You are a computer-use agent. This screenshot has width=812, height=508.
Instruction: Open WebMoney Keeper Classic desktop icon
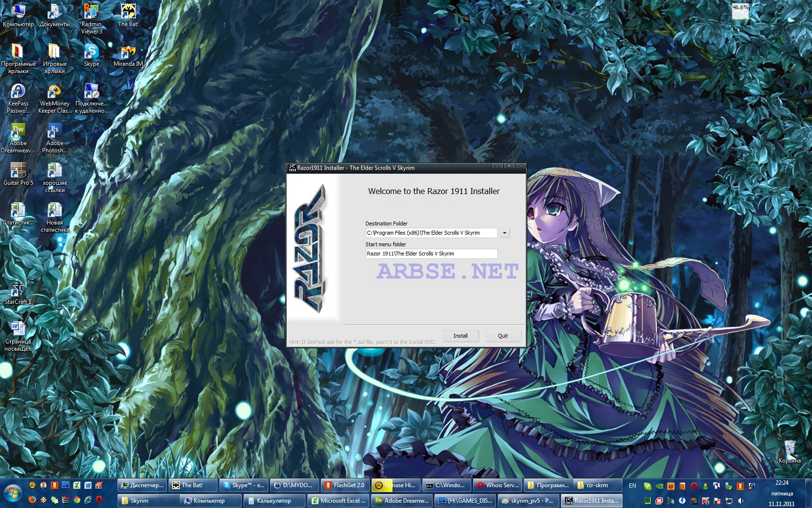point(55,99)
